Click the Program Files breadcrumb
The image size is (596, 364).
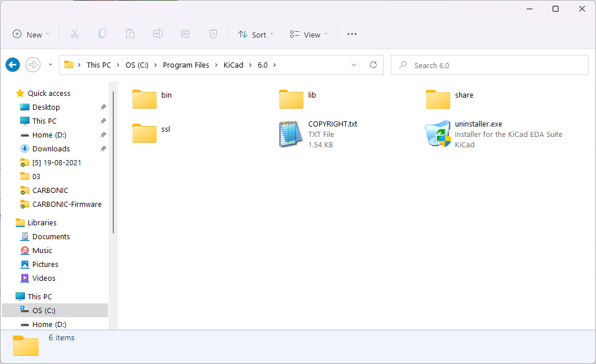point(186,65)
